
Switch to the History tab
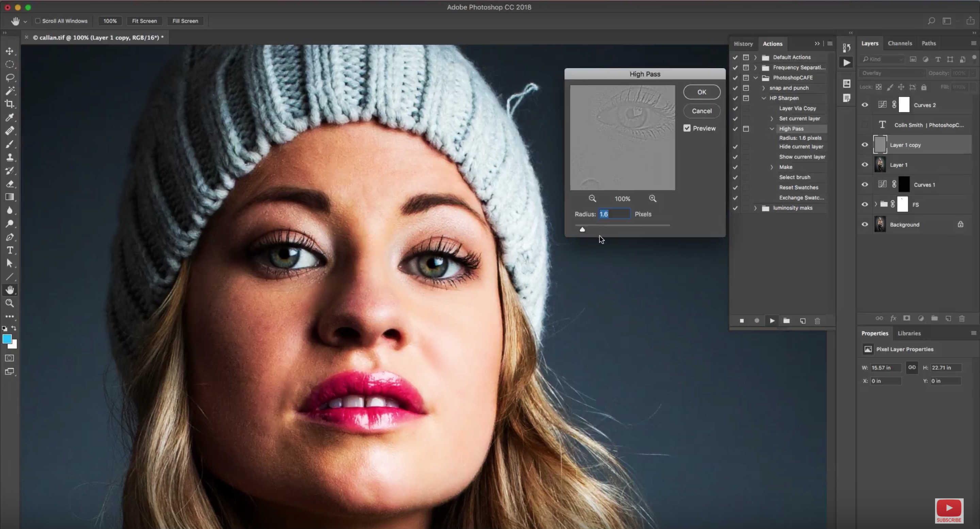pos(744,44)
